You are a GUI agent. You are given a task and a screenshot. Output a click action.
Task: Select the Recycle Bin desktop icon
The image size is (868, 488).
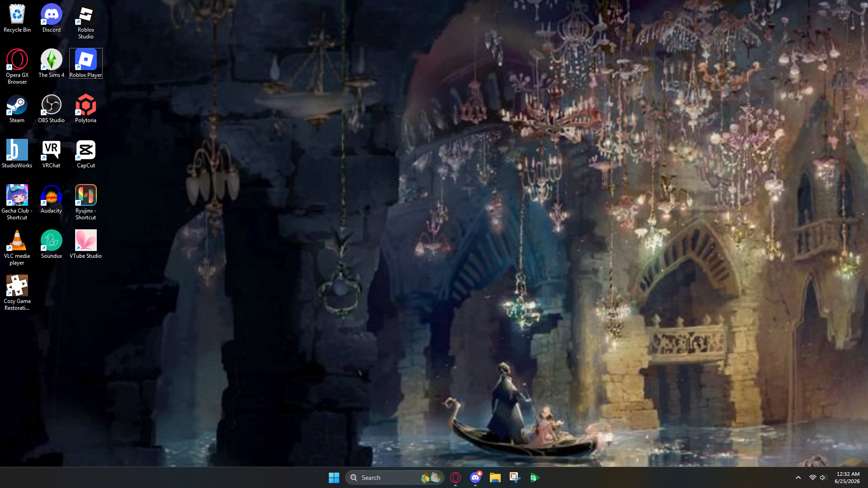[17, 19]
